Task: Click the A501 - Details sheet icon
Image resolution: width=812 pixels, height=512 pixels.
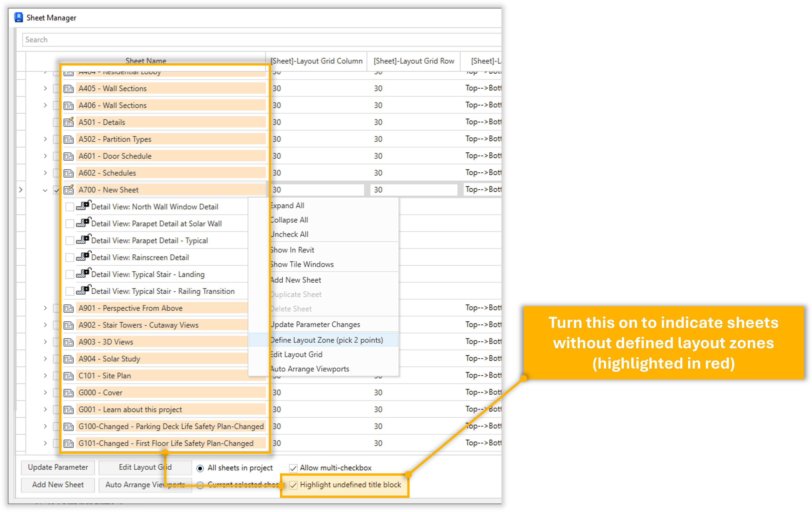Action: click(x=69, y=122)
